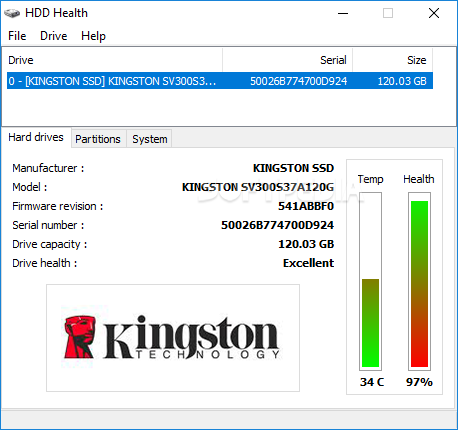Viewport: 458px width, 430px height.
Task: Open the File menu
Action: tap(17, 36)
